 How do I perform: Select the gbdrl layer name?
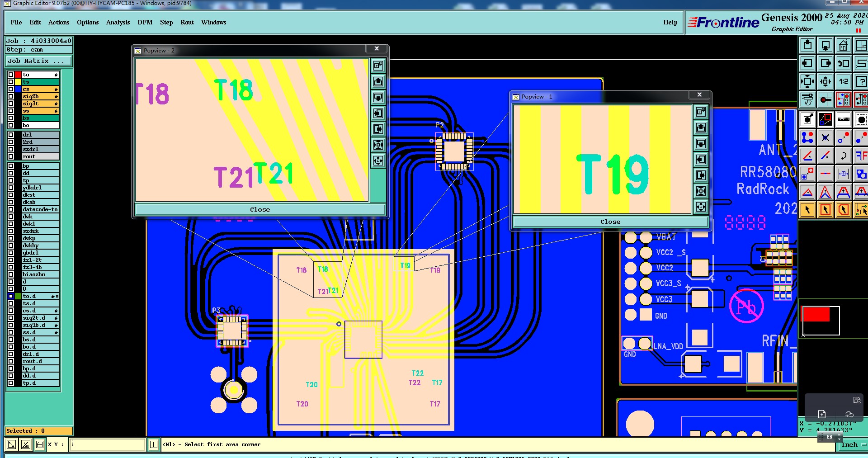[x=40, y=253]
